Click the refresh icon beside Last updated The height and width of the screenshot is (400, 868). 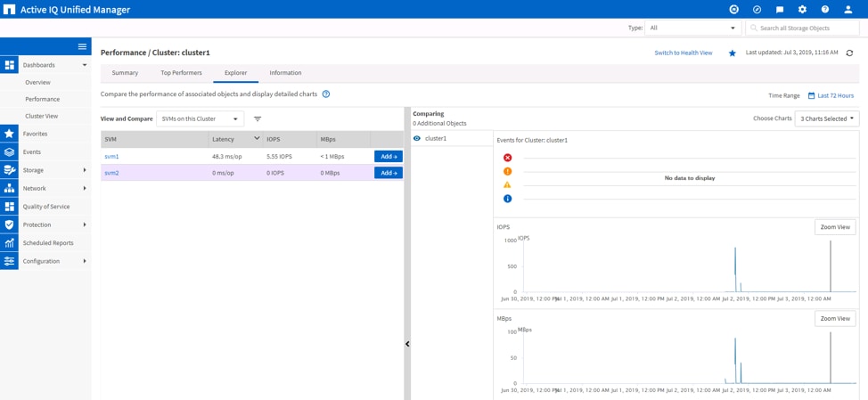(x=849, y=53)
